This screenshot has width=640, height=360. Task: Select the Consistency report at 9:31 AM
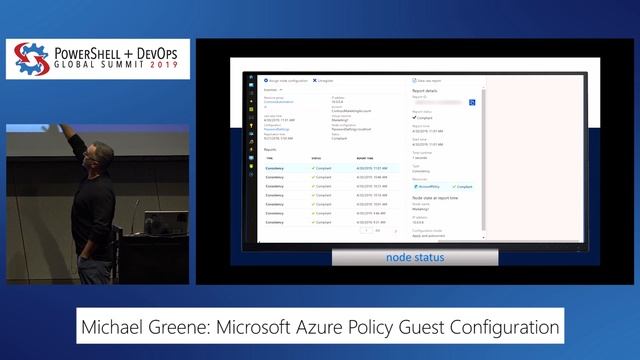[332, 222]
